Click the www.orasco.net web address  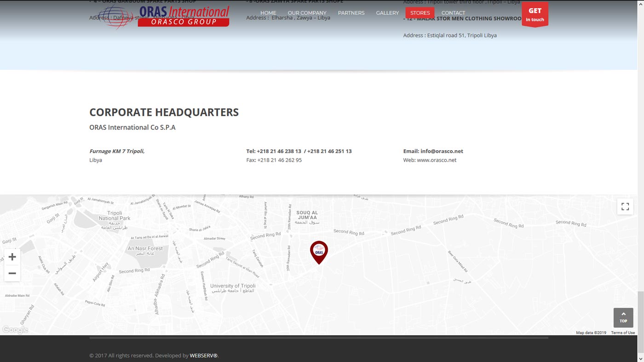pos(437,160)
